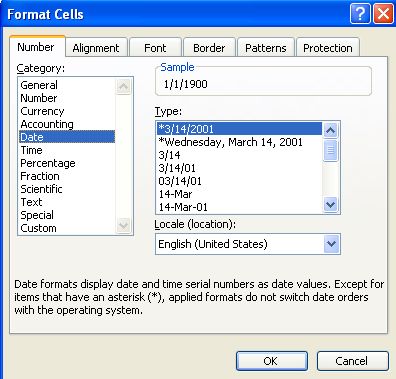Click Category list scroll up arrow

(123, 87)
